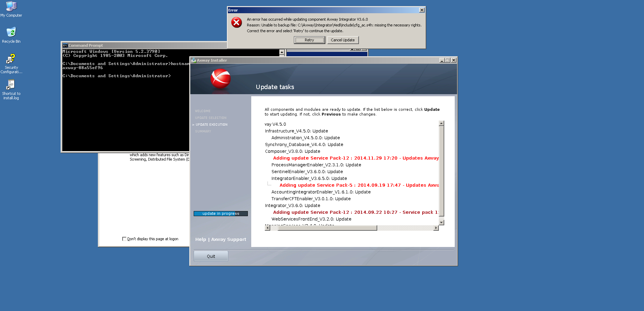
Task: Click the update list scroll down arrow
Action: pos(441,222)
